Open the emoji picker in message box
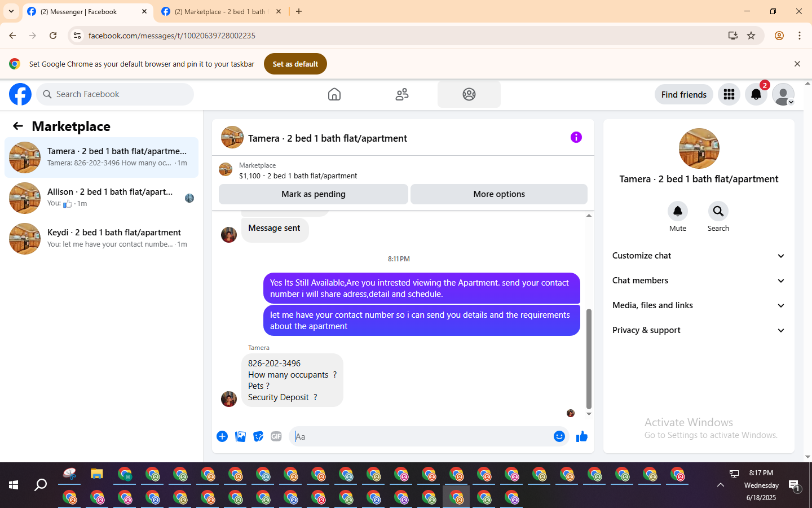This screenshot has height=508, width=812. tap(559, 436)
